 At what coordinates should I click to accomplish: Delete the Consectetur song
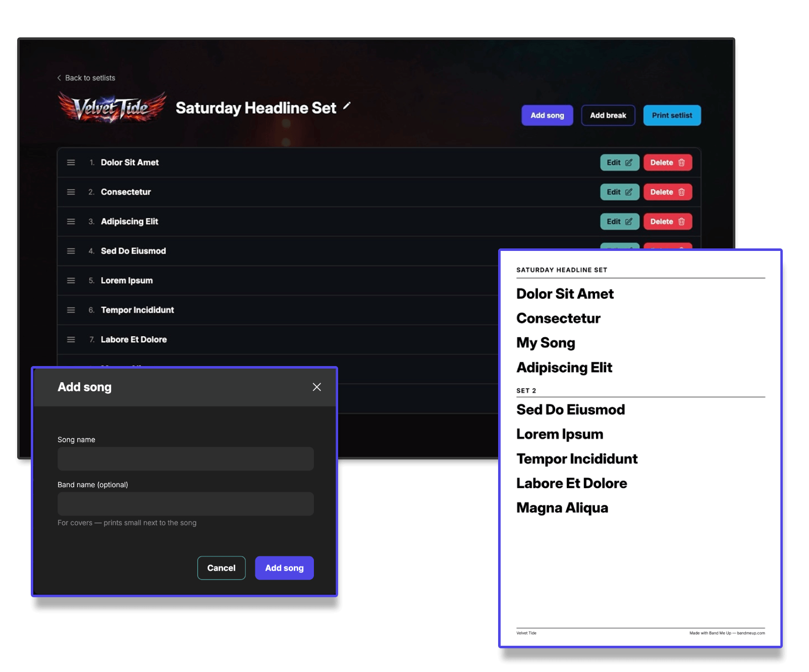668,192
